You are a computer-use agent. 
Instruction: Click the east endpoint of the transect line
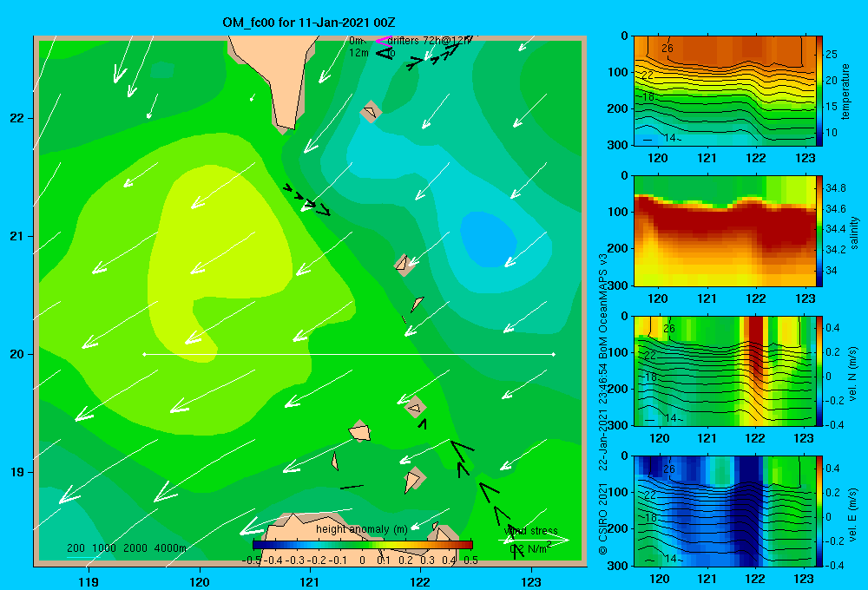pyautogui.click(x=554, y=354)
